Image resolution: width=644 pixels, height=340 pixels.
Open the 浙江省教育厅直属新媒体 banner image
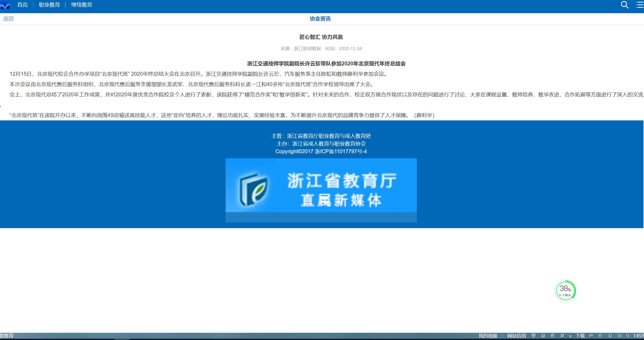(321, 190)
